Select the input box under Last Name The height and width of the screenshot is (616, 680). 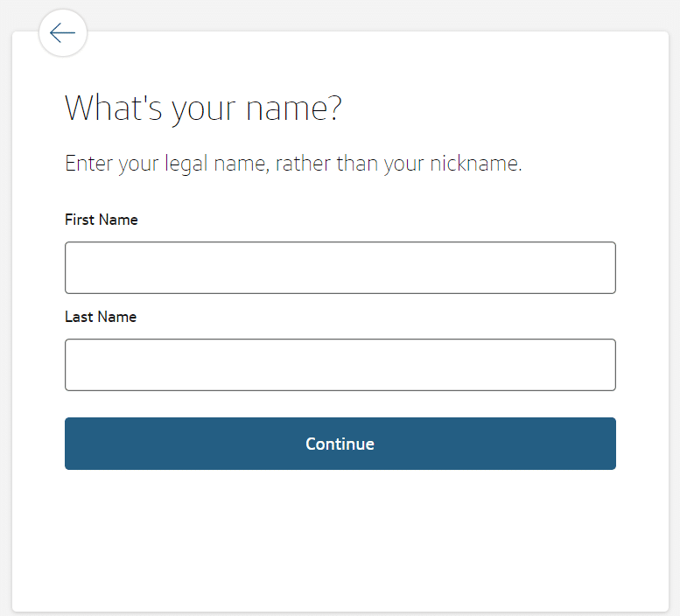pyautogui.click(x=340, y=365)
